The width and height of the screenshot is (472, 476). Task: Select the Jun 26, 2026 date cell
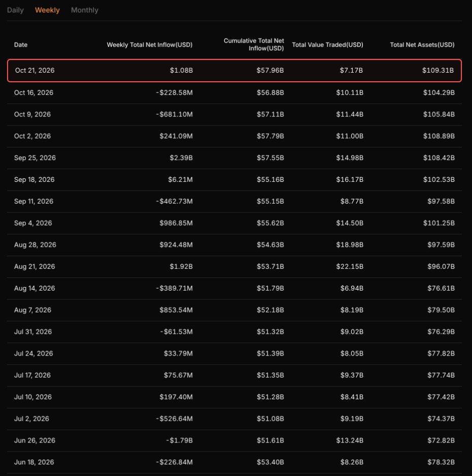point(35,440)
